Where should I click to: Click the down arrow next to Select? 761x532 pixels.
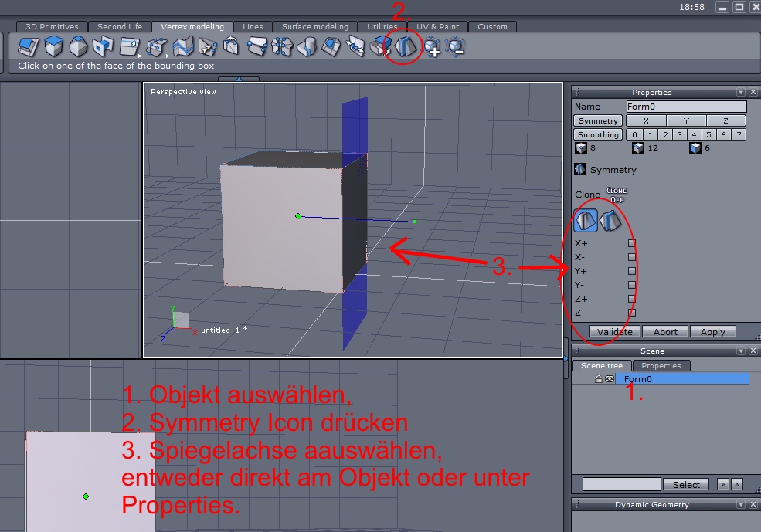pyautogui.click(x=723, y=484)
